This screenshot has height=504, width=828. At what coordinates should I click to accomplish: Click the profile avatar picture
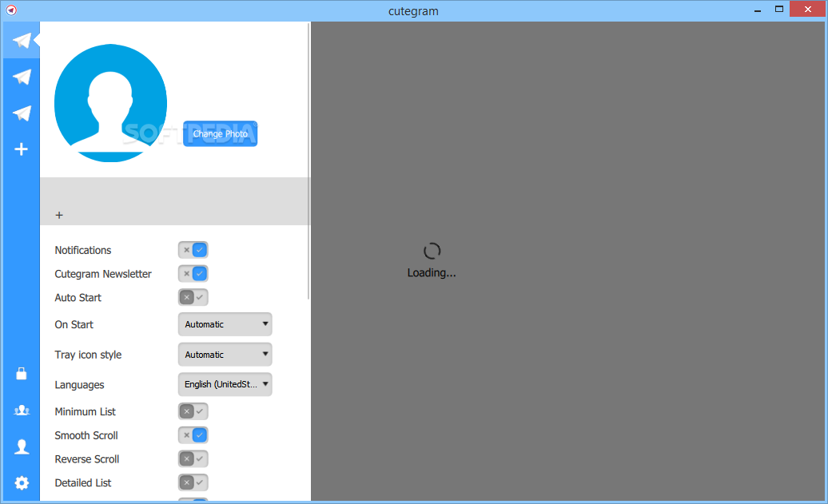pyautogui.click(x=110, y=103)
